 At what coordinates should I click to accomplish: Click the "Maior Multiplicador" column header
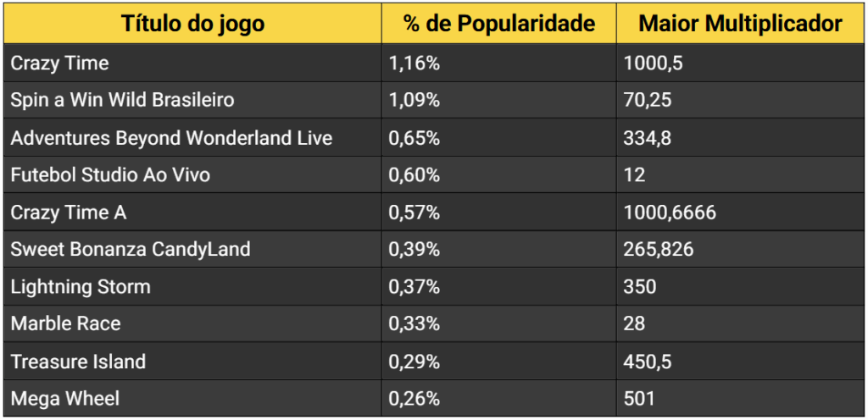[x=740, y=24]
